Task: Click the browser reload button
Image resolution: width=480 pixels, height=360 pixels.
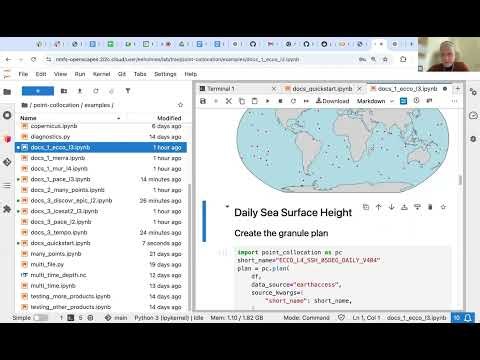Action: point(33,59)
